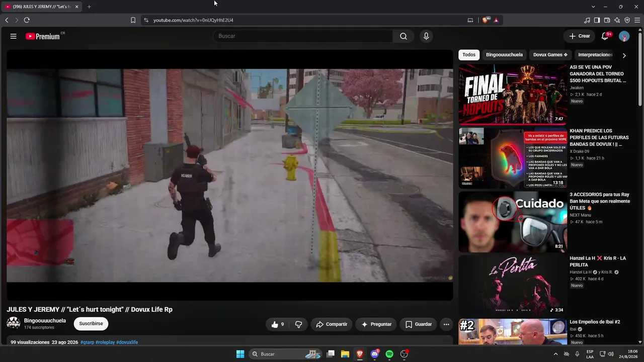The image size is (644, 362).
Task: Open a new browser tab
Action: tap(89, 7)
